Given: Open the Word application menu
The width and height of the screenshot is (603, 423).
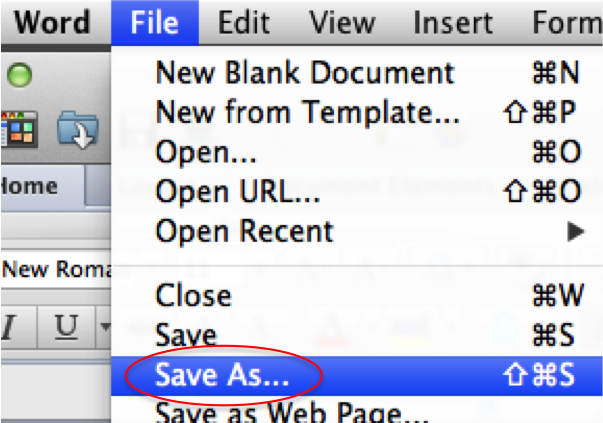Looking at the screenshot, I should click(x=52, y=22).
